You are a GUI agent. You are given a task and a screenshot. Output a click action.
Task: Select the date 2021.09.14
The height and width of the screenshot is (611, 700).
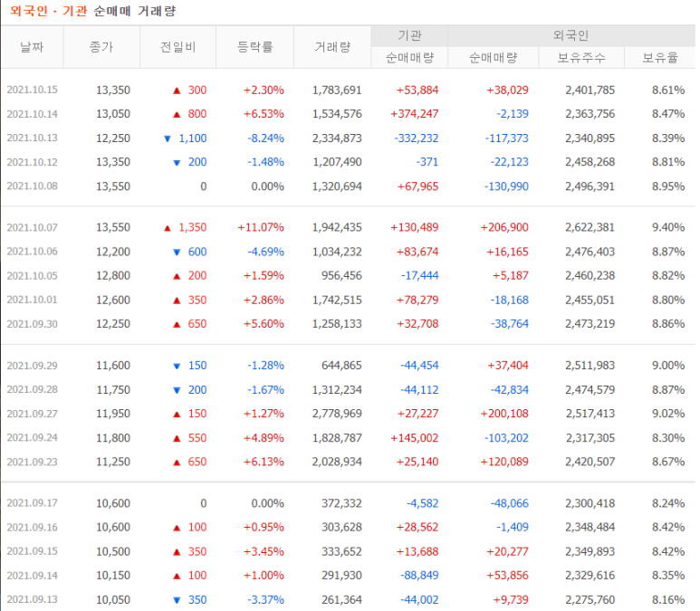tap(32, 576)
